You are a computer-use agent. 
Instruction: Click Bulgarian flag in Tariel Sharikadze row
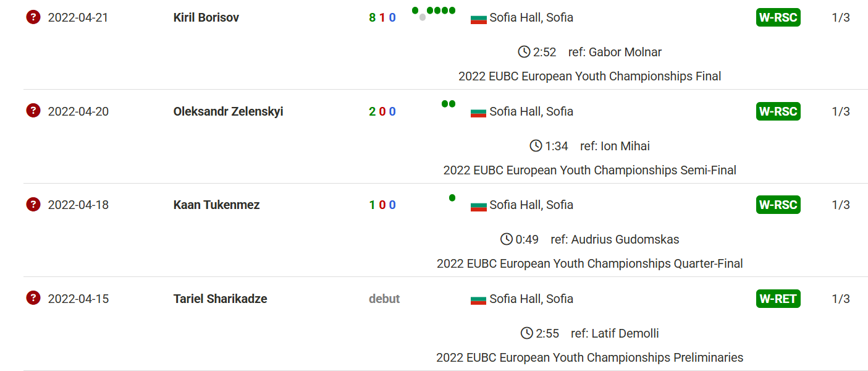479,300
